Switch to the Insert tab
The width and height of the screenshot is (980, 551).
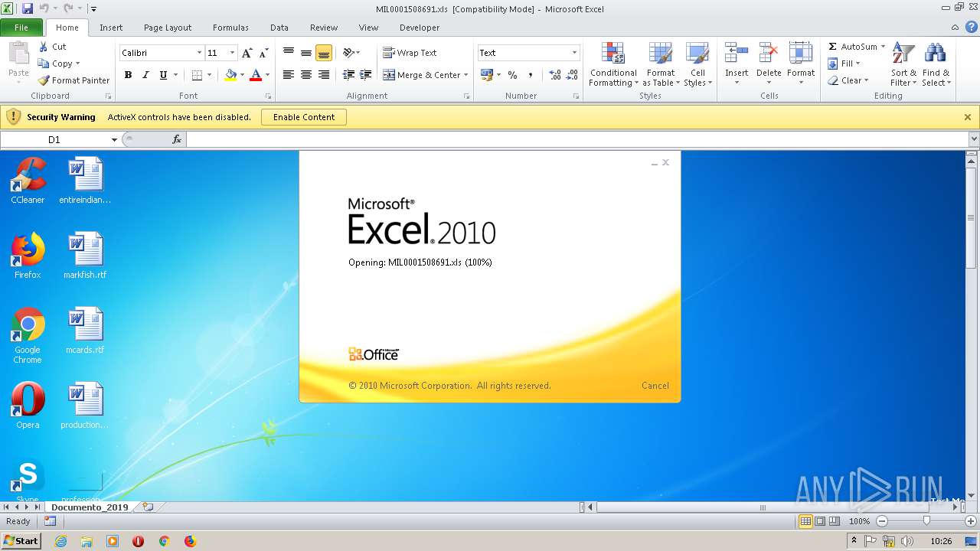(x=111, y=28)
